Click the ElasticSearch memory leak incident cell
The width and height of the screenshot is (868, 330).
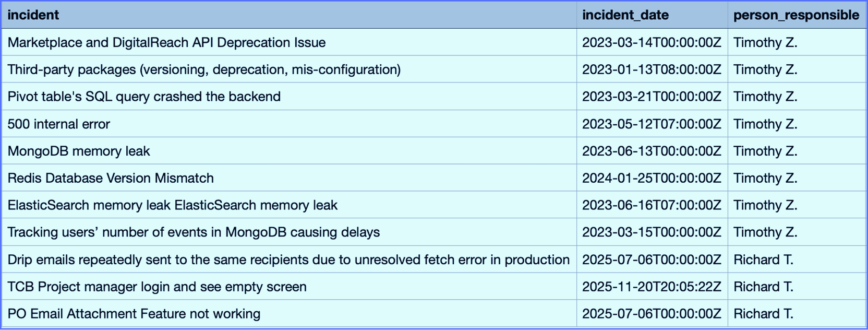[172, 205]
